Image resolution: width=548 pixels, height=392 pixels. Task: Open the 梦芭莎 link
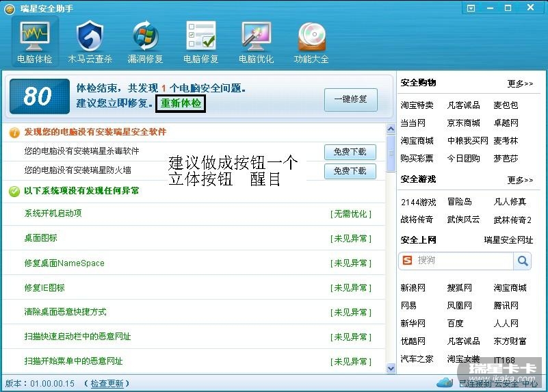pyautogui.click(x=506, y=159)
